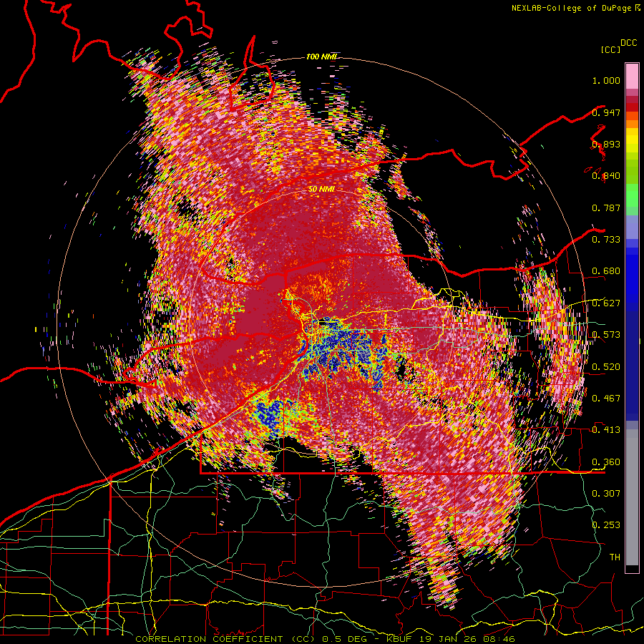Select the 0.413 legend value
Image resolution: width=644 pixels, height=644 pixels.
pos(606,430)
